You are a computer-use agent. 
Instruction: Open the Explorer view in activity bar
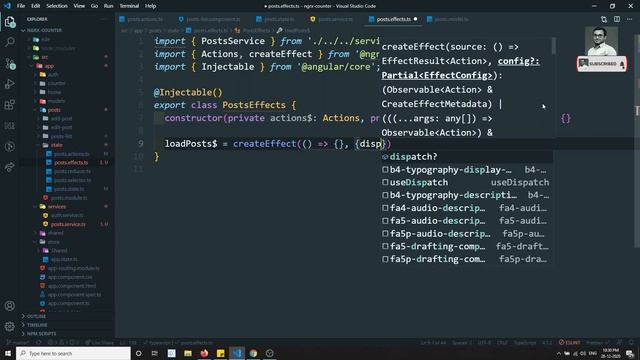(10, 22)
